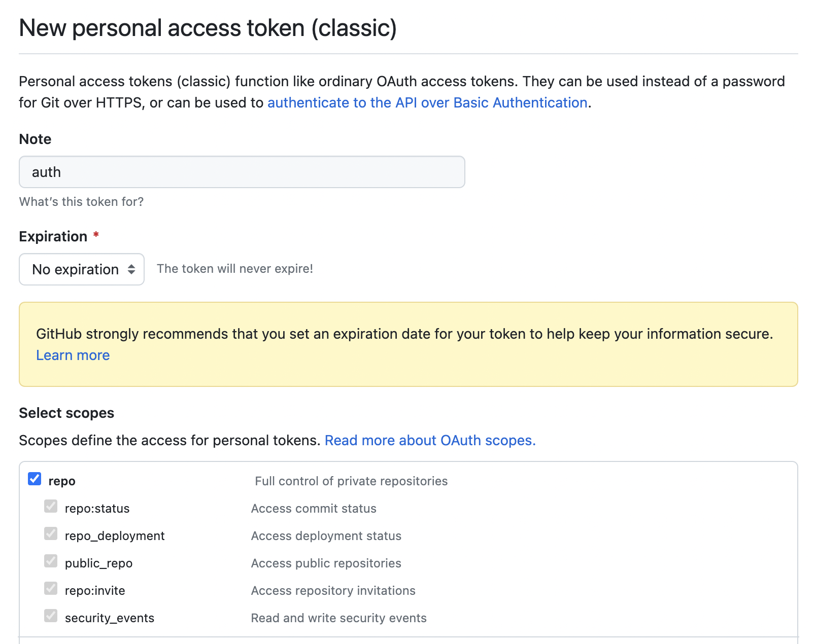815x644 pixels.
Task: Click the "Note" field label
Action: tap(35, 139)
